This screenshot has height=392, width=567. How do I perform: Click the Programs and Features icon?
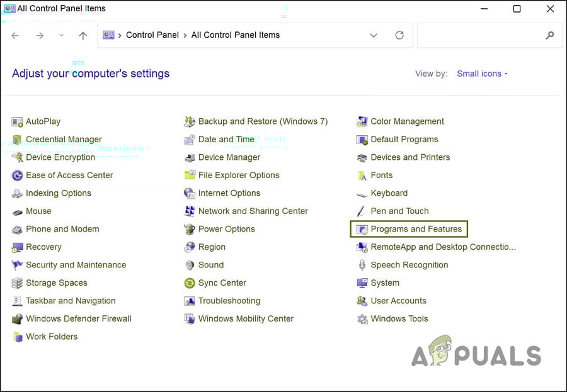point(362,230)
